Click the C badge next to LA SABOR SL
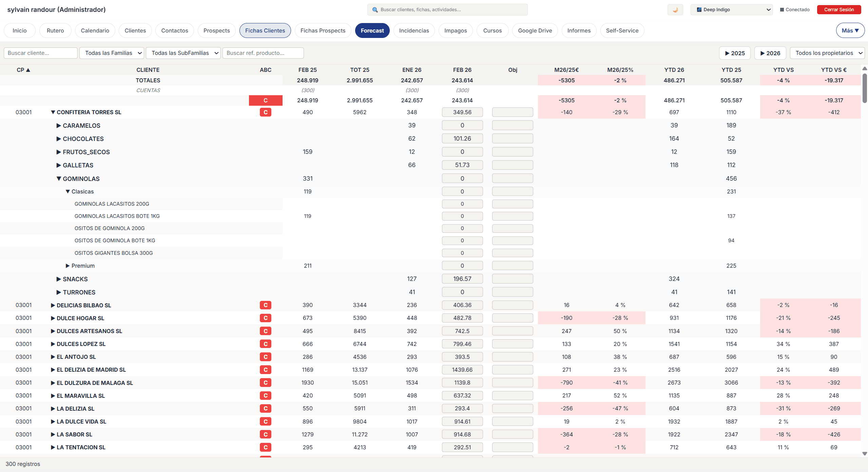This screenshot has width=868, height=472. pyautogui.click(x=266, y=434)
